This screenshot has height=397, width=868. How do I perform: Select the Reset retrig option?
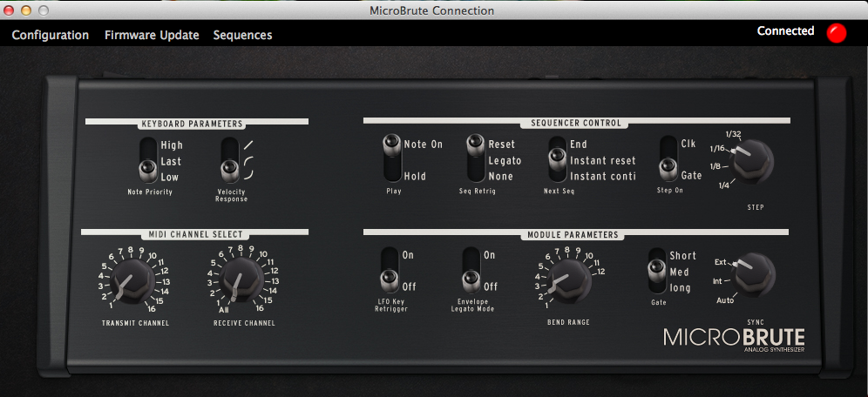pos(501,145)
